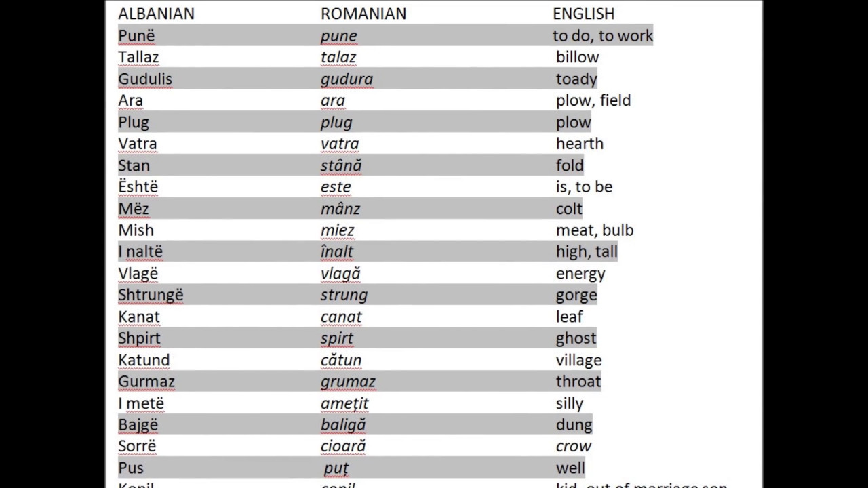The width and height of the screenshot is (868, 488).
Task: Click the ALBANIAN column header
Action: coord(156,14)
